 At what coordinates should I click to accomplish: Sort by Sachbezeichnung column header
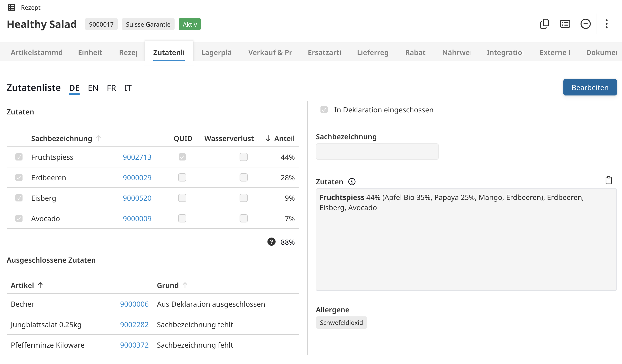coord(61,138)
